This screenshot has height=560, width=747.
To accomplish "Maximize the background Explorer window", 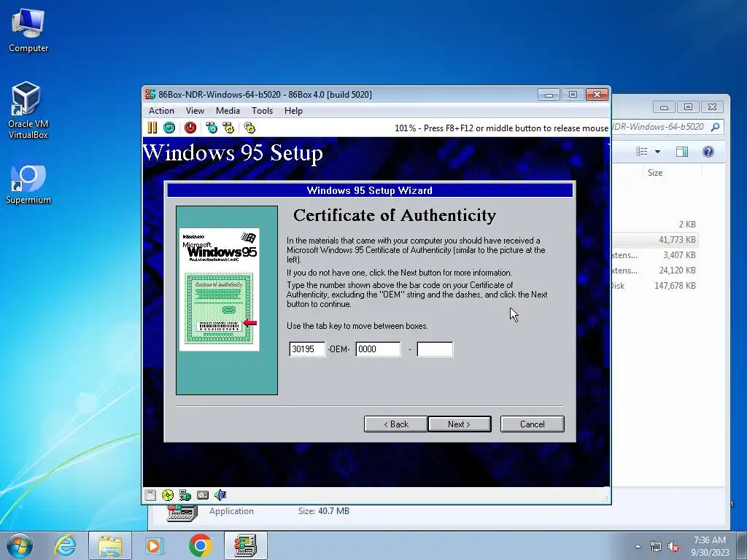I will pyautogui.click(x=688, y=107).
